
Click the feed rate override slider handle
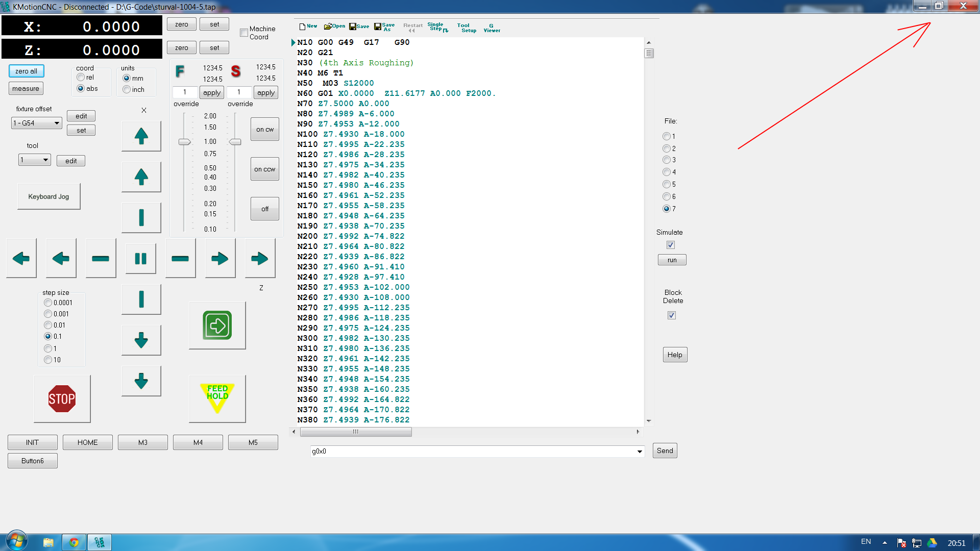(184, 142)
